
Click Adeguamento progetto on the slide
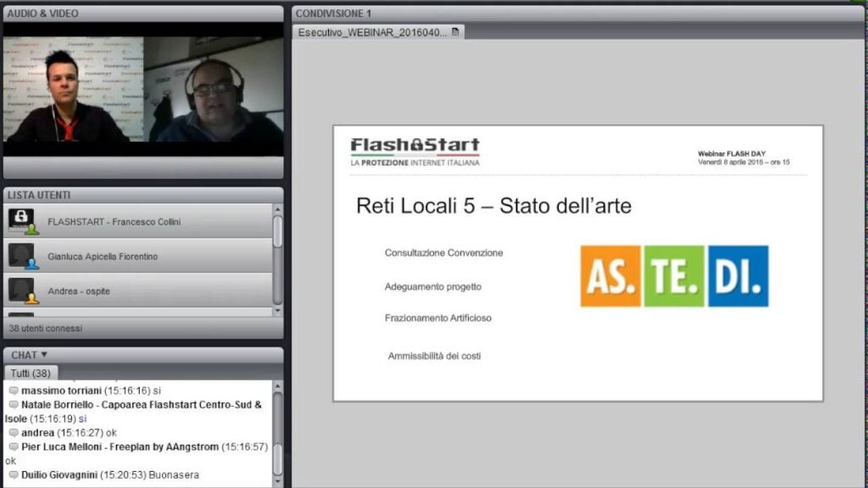click(433, 286)
